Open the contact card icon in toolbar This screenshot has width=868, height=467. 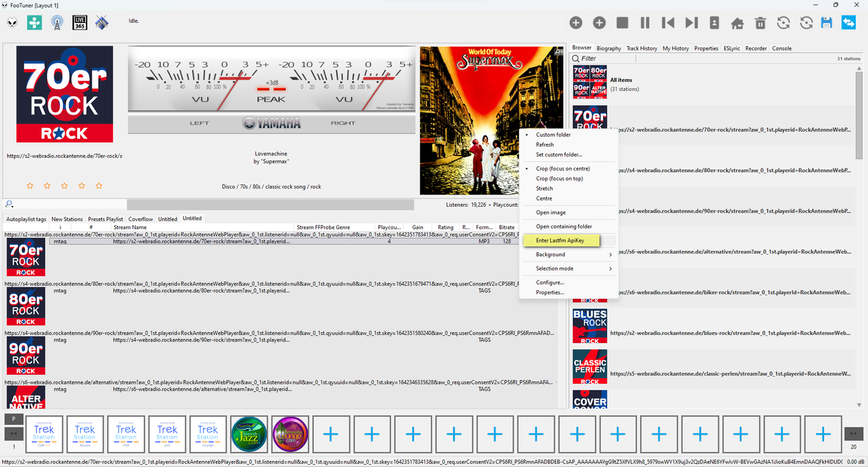714,22
